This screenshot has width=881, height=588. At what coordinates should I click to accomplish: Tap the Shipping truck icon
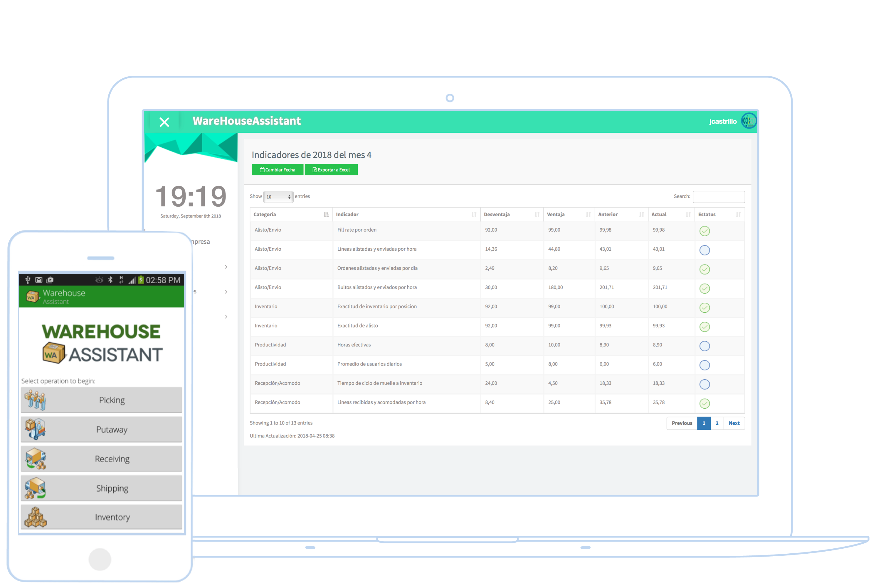(35, 488)
